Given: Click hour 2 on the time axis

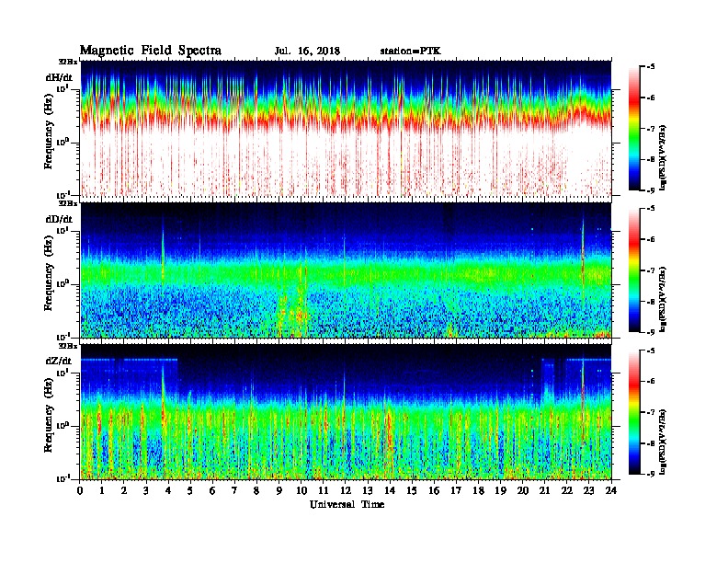Looking at the screenshot, I should (x=124, y=490).
